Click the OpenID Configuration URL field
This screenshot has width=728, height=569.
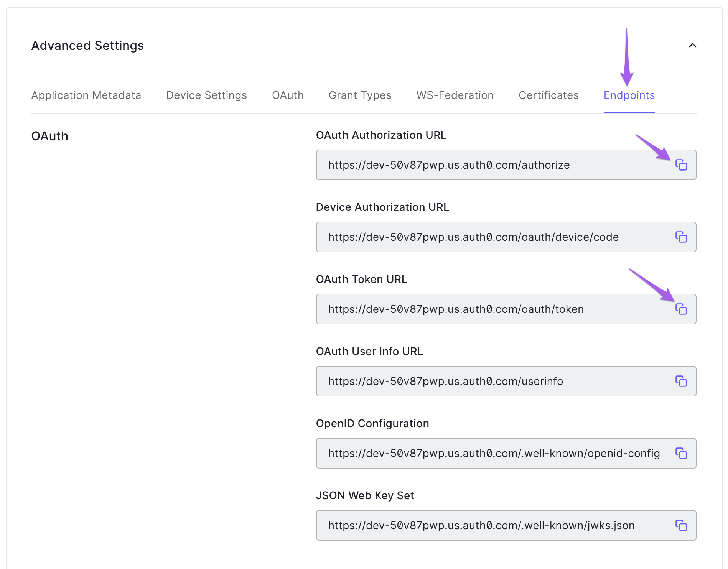pos(506,453)
